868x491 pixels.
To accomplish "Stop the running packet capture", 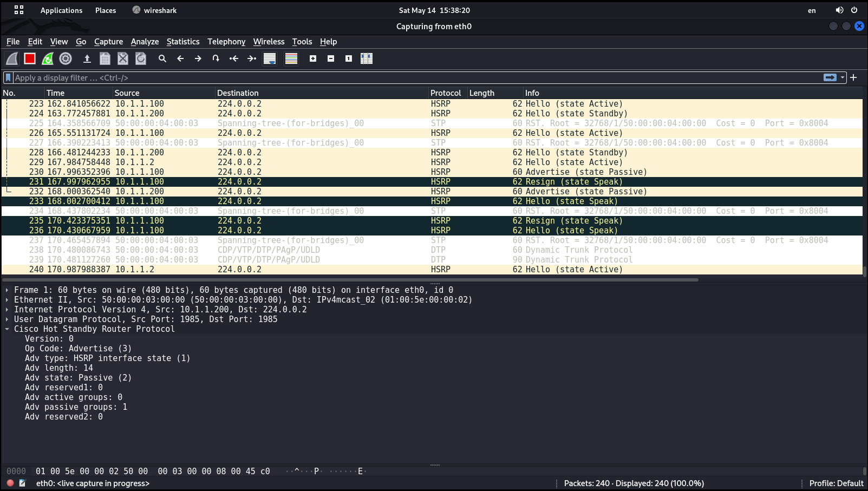I will (x=30, y=58).
